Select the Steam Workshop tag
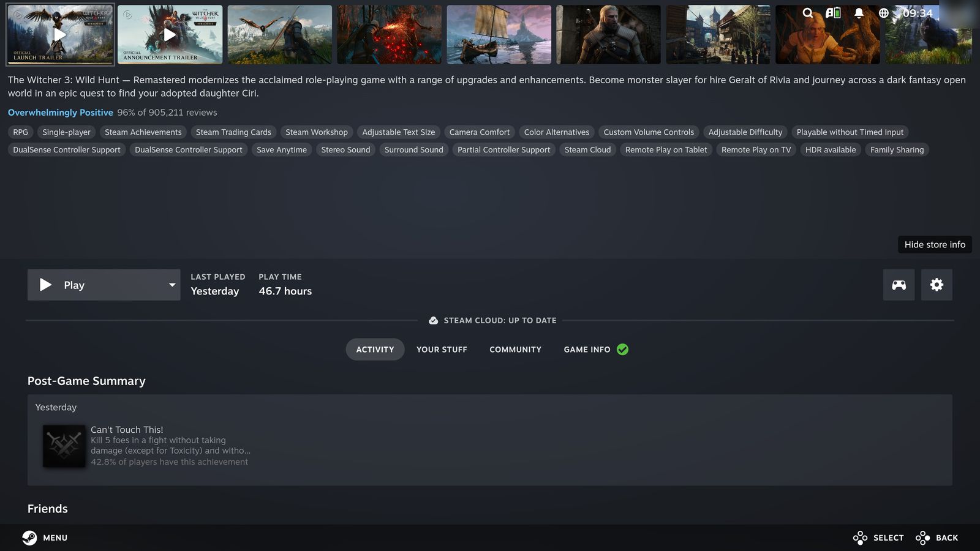 tap(316, 132)
